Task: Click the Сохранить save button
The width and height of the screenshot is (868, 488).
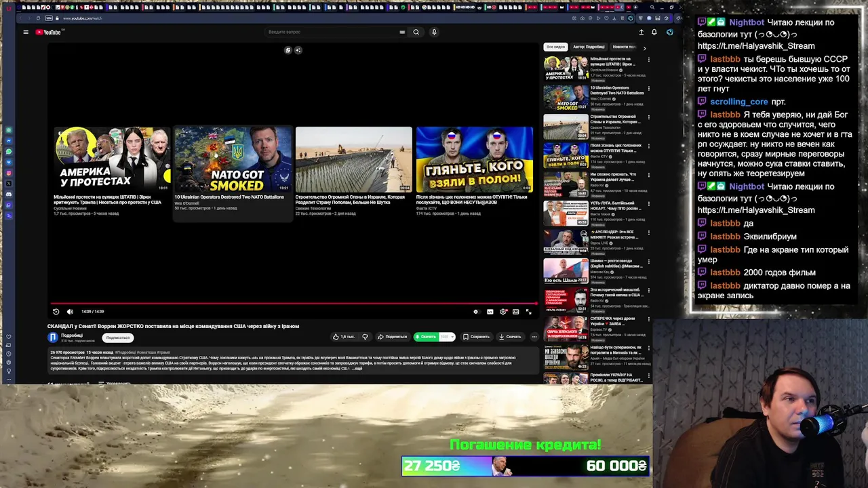Action: tap(476, 337)
